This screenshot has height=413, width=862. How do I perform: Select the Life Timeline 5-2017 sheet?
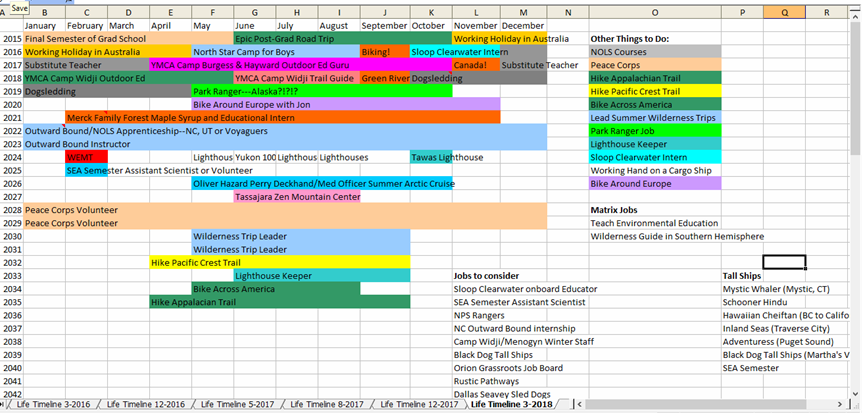[235, 405]
